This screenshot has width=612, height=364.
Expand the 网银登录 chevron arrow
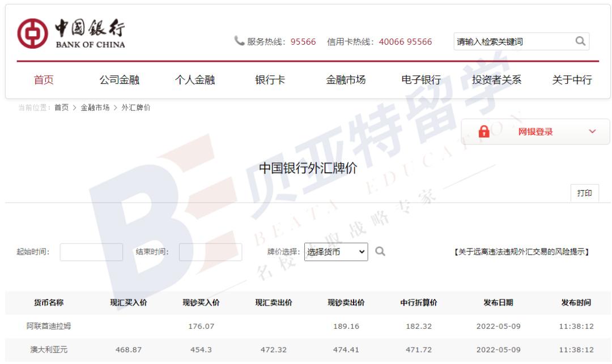[592, 132]
